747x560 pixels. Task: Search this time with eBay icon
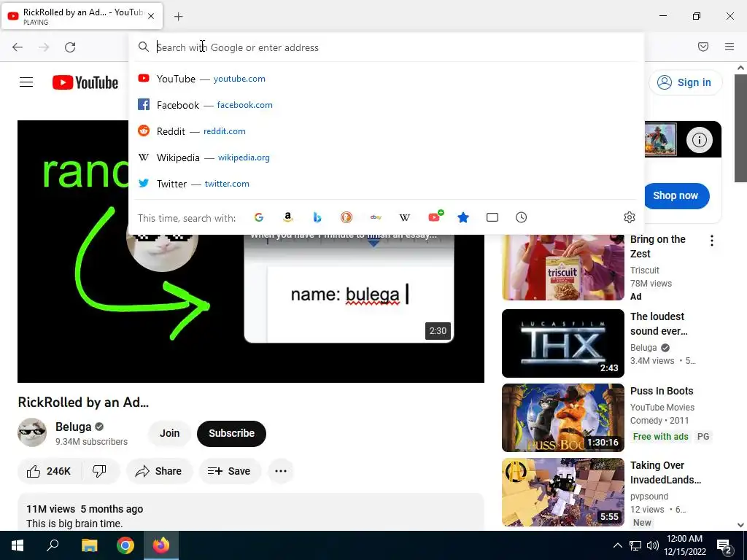coord(376,217)
